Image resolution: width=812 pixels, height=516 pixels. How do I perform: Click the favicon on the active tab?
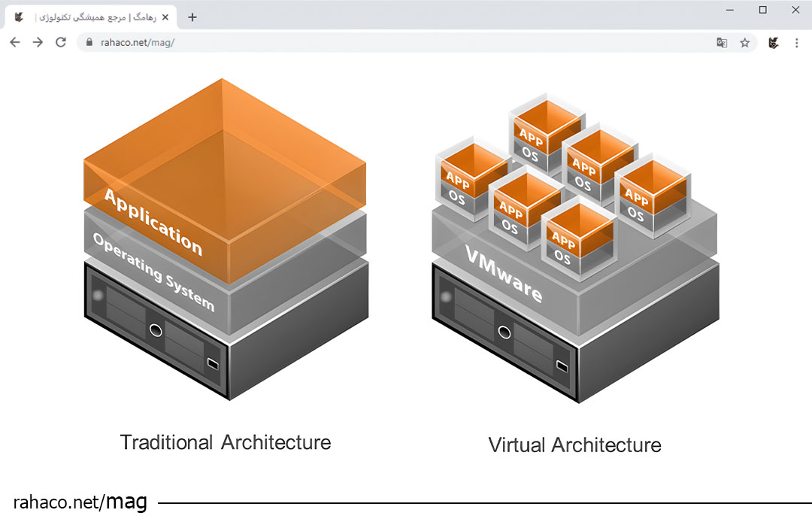(x=18, y=16)
